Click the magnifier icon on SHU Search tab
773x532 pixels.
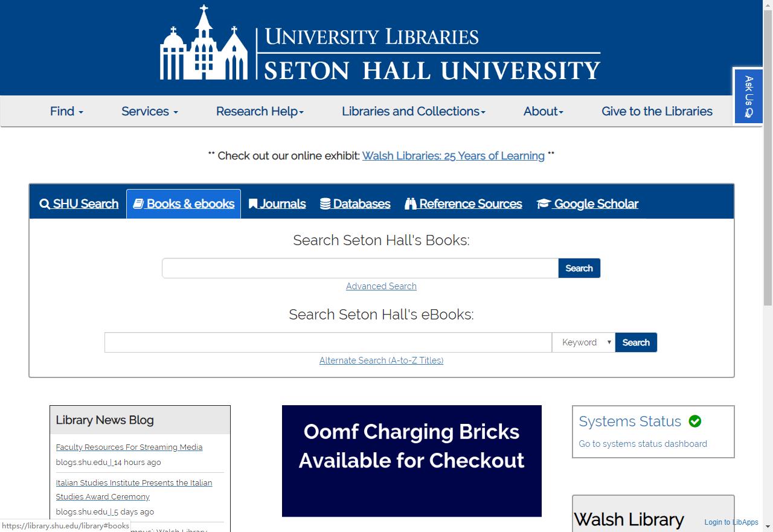tap(45, 204)
